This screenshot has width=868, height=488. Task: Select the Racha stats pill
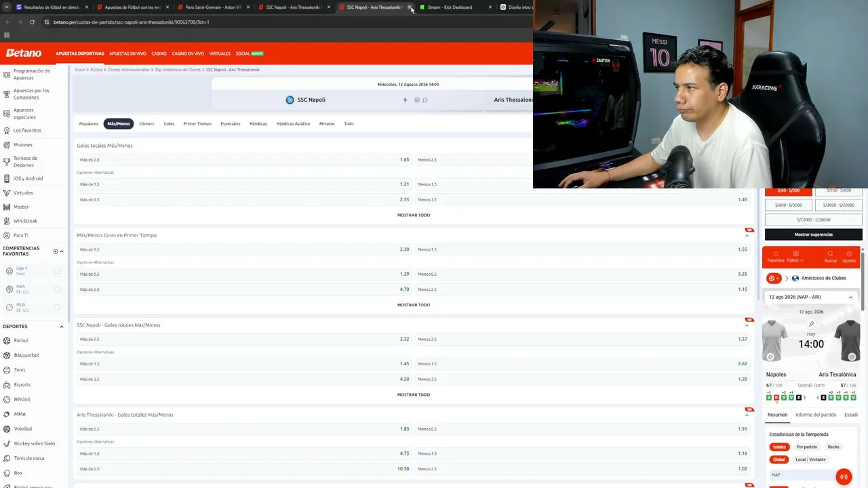pos(833,447)
